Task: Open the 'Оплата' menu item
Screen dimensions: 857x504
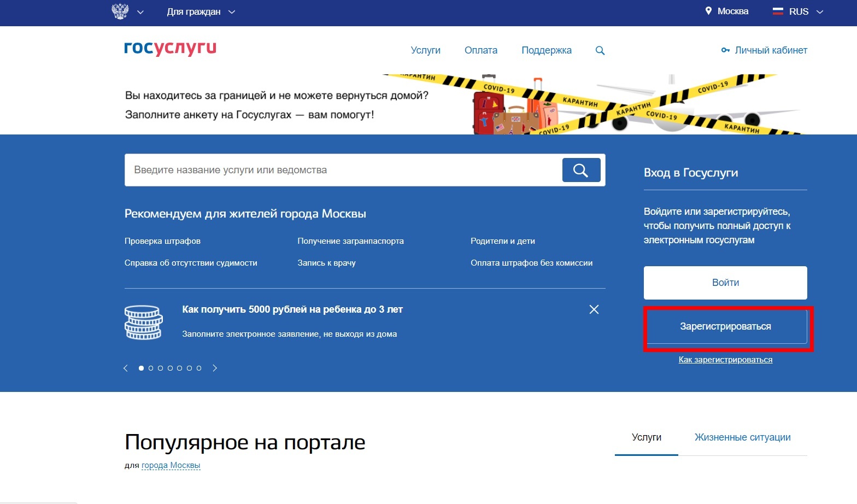Action: [481, 50]
